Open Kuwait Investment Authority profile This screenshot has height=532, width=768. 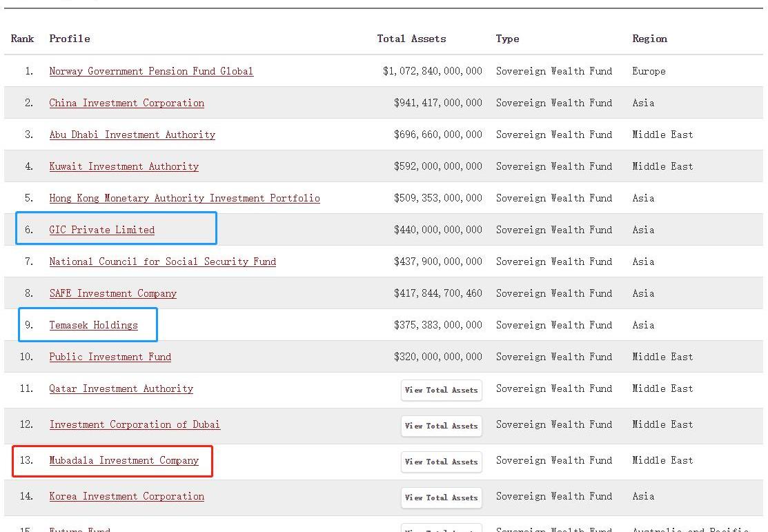tap(124, 167)
